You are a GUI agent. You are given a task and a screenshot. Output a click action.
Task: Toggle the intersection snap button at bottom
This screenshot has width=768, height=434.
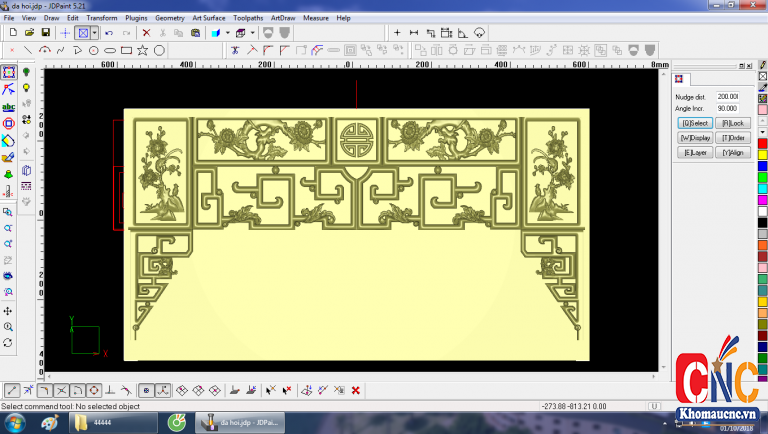pyautogui.click(x=61, y=390)
